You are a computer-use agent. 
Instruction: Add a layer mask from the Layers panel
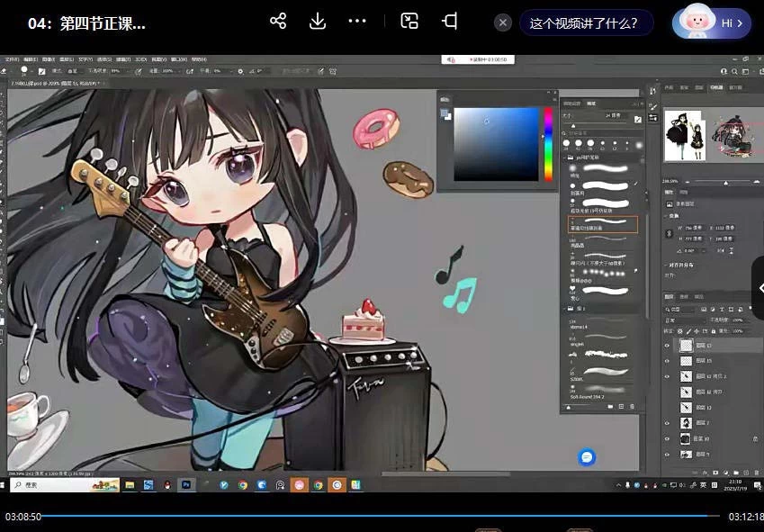tap(714, 471)
